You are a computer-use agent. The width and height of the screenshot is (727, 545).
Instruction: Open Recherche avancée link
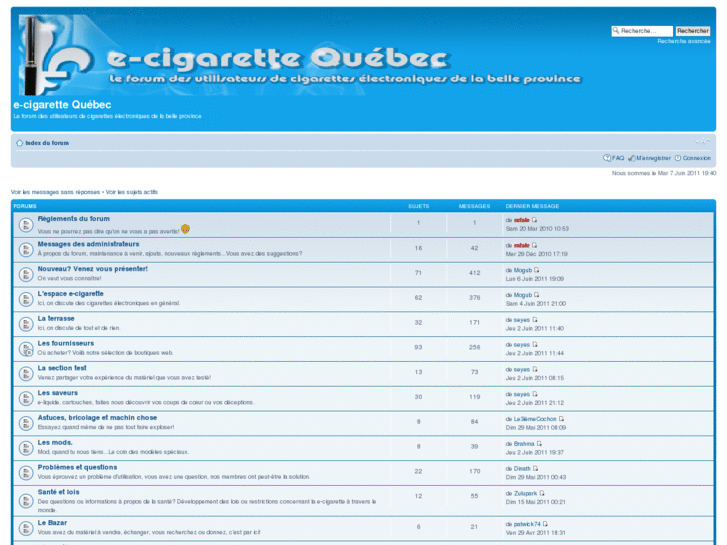(684, 41)
